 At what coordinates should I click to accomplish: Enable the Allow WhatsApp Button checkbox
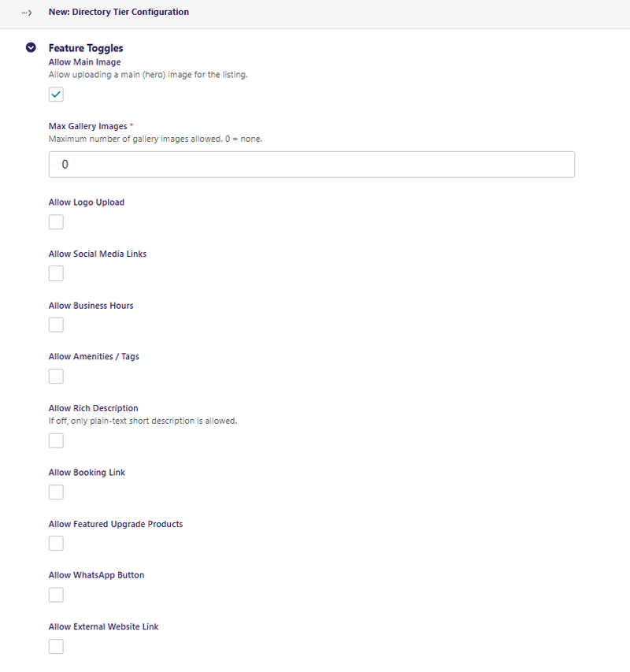point(56,595)
